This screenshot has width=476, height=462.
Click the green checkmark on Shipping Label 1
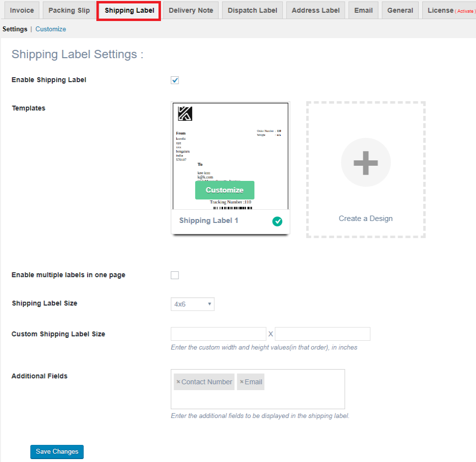[x=277, y=221]
